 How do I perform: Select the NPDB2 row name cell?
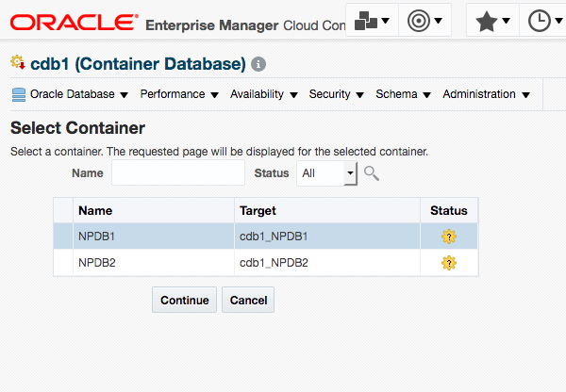tap(154, 263)
